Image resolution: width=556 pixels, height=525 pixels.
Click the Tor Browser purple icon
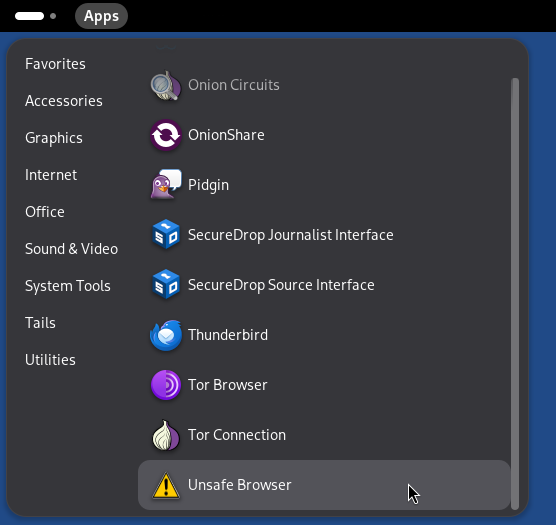point(166,385)
